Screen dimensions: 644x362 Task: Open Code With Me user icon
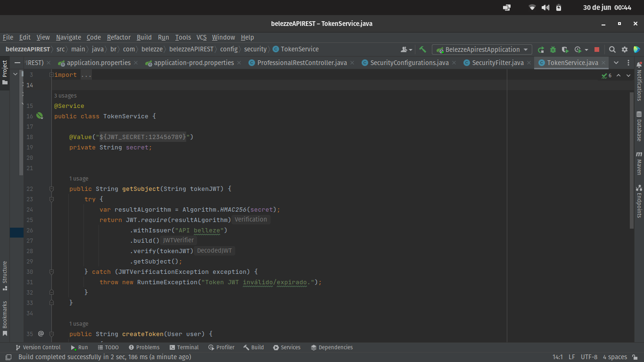404,49
